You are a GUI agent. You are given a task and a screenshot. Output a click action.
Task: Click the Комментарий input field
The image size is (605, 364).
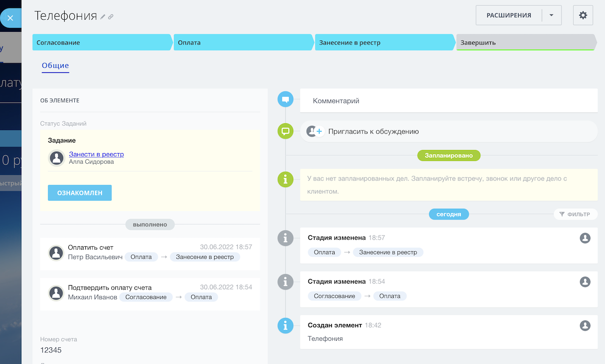(448, 101)
